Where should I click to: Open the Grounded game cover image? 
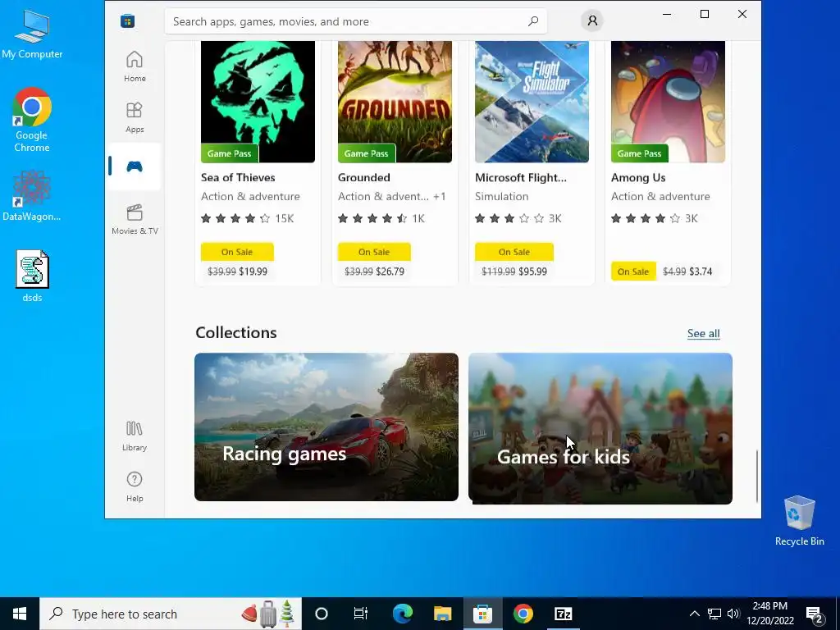pyautogui.click(x=395, y=102)
